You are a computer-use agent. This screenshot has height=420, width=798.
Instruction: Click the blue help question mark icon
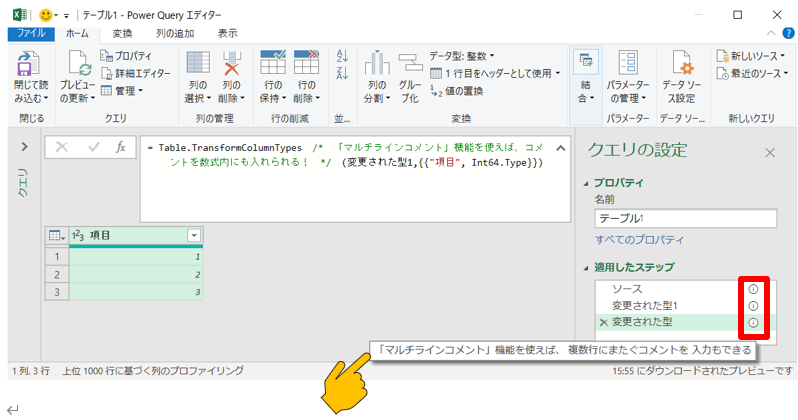click(788, 33)
